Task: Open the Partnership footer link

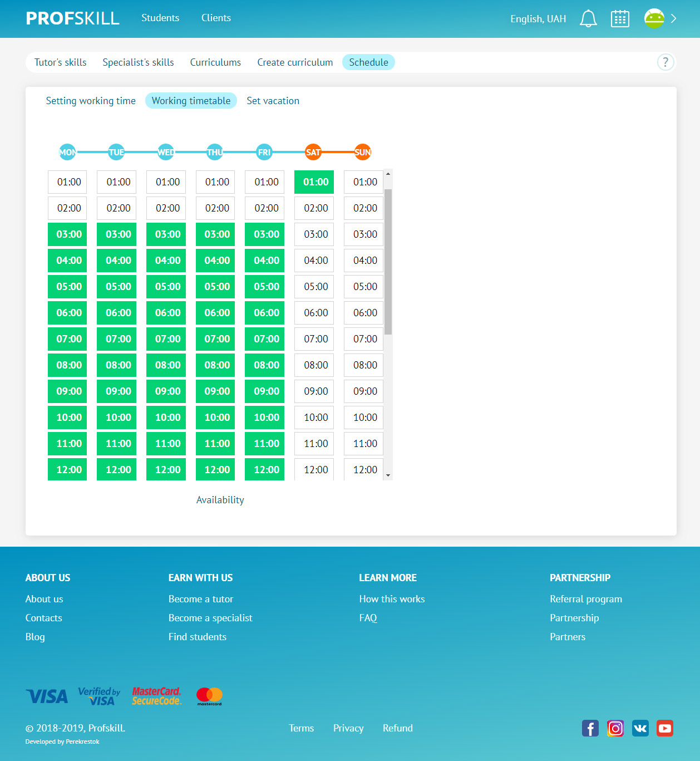Action: 574,618
